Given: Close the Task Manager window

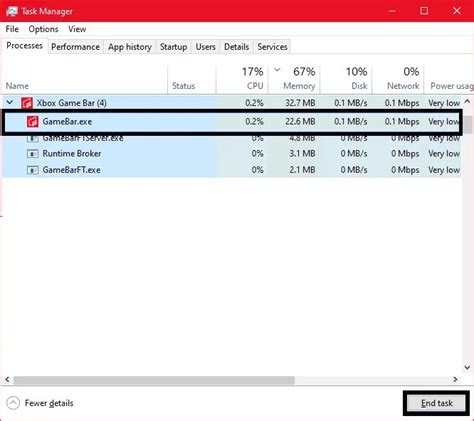Looking at the screenshot, I should pos(457,11).
